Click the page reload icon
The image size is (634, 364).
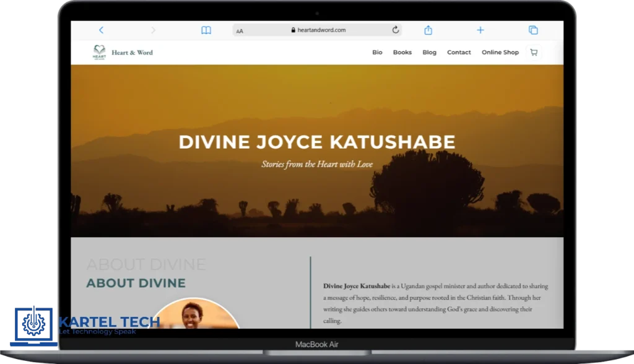click(396, 30)
